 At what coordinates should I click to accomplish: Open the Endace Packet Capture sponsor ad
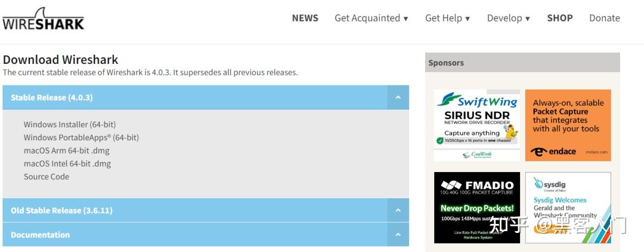(x=568, y=125)
